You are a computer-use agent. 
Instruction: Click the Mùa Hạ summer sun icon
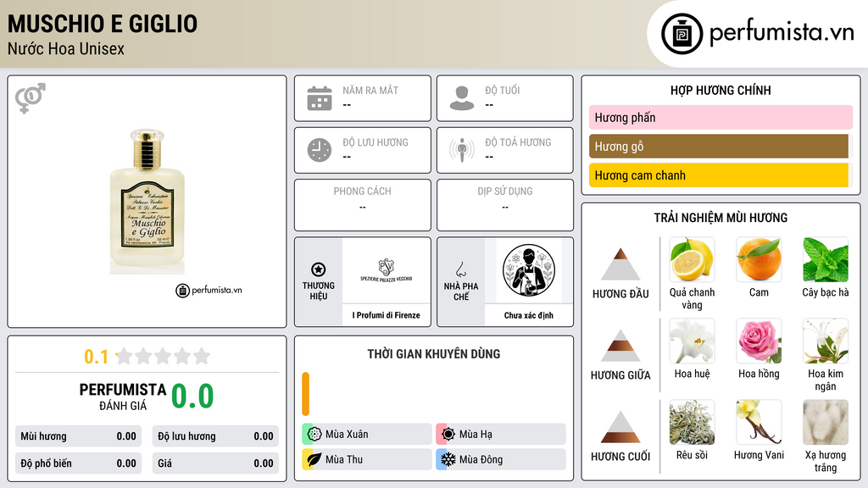(x=448, y=435)
